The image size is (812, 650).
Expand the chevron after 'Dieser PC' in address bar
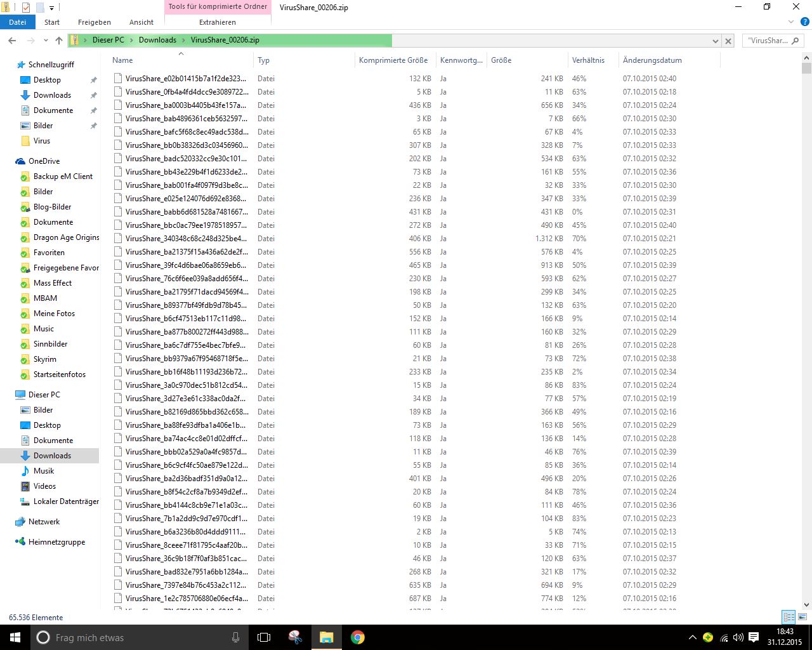tap(132, 40)
